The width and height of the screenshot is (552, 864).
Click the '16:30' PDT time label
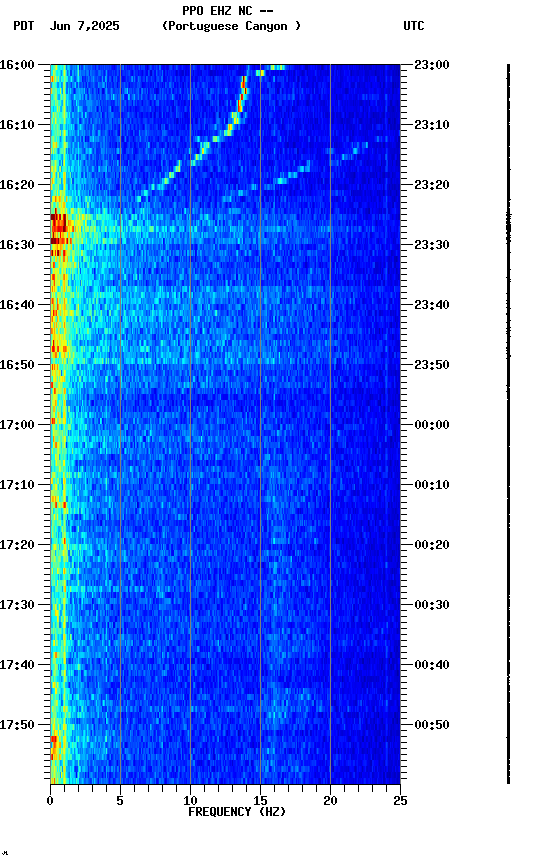tap(17, 245)
